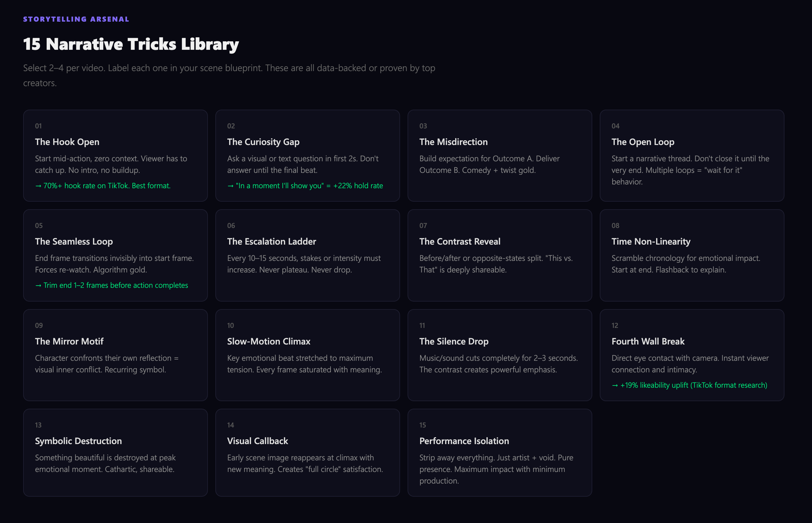Select "The Open Loop" card

(x=691, y=156)
